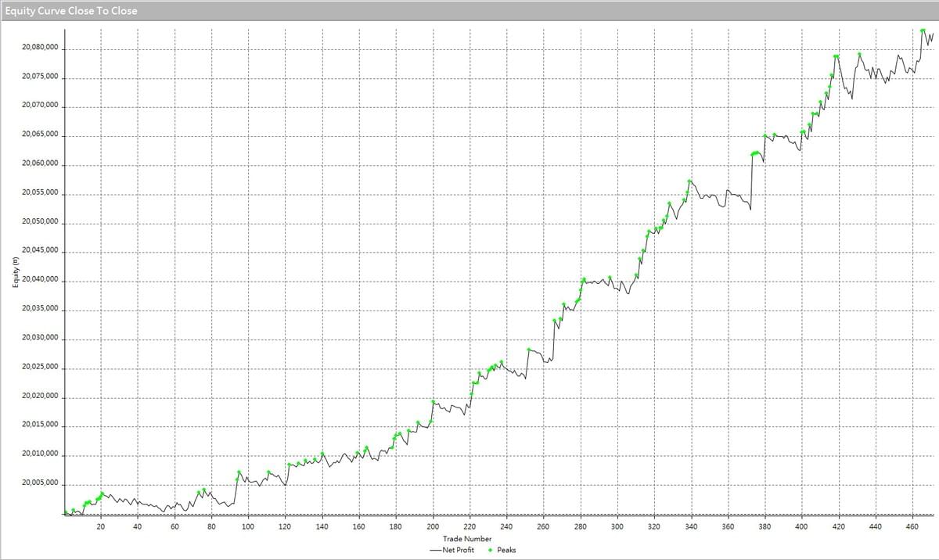Click the x-axis tick label 100
939x560 pixels.
coord(248,527)
